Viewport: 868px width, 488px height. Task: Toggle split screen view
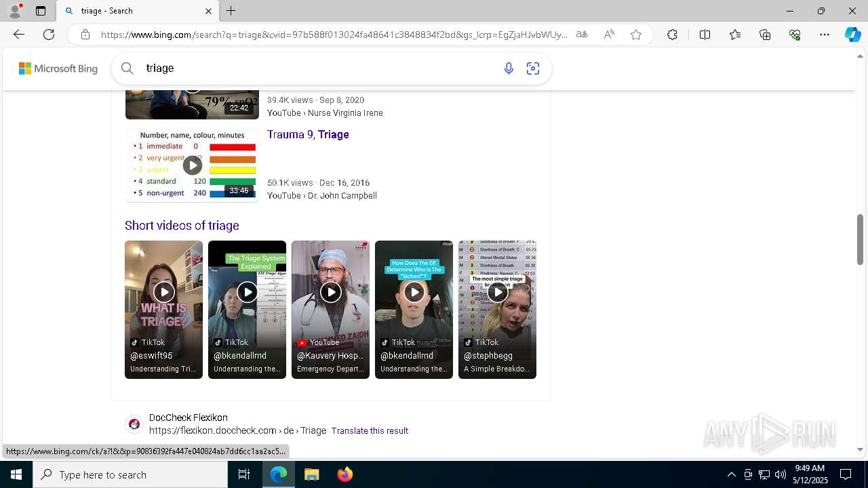[x=705, y=35]
